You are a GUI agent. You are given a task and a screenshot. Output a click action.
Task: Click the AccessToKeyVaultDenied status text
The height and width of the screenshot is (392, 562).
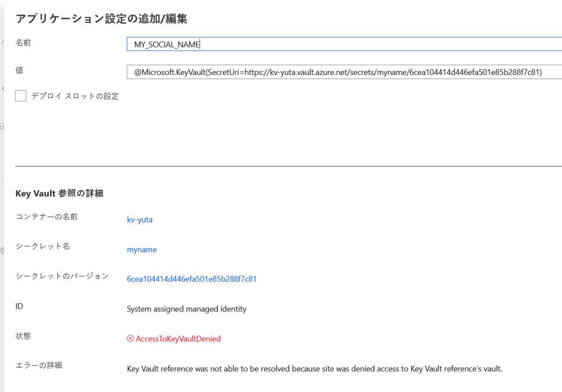point(178,339)
